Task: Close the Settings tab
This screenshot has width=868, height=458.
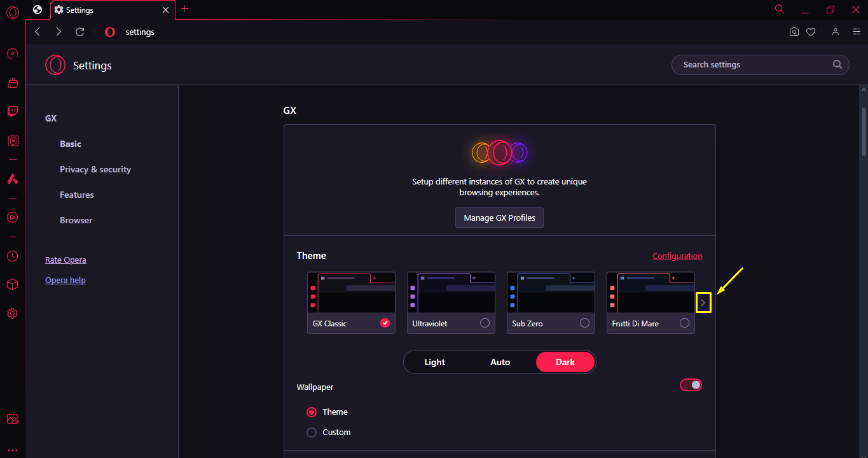Action: point(166,10)
